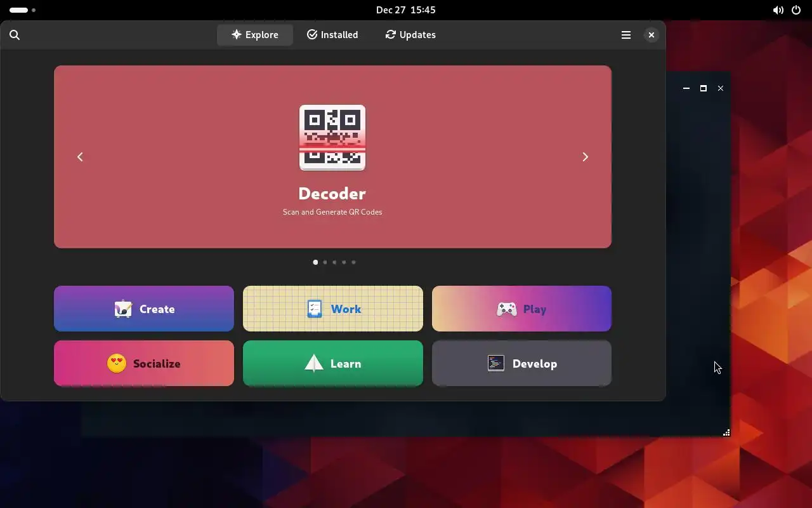Viewport: 812px width, 508px height.
Task: Click the 'Scan and Generate QR Codes' subtitle
Action: (332, 212)
